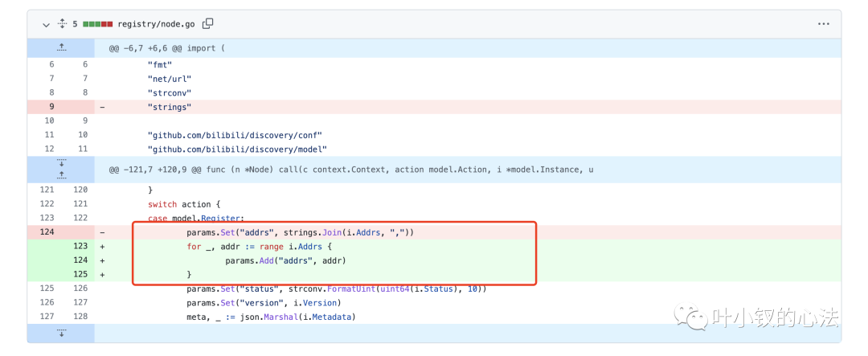Open the file's three-dots options menu
Viewport: 868px width, 356px height.
pos(824,24)
